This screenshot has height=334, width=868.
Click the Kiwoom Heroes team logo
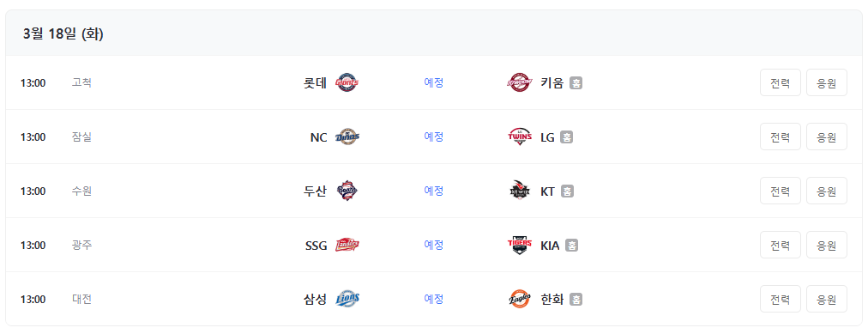(520, 82)
